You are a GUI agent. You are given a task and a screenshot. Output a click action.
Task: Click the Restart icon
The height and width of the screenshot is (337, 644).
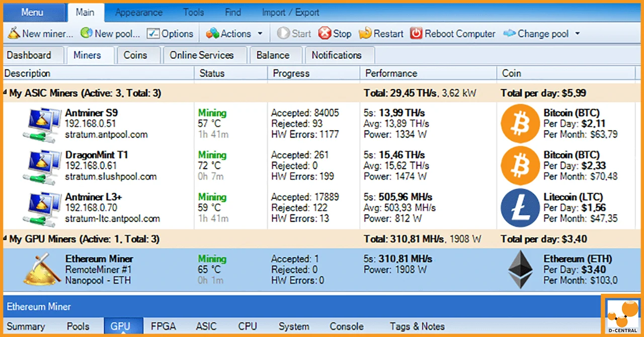[365, 34]
